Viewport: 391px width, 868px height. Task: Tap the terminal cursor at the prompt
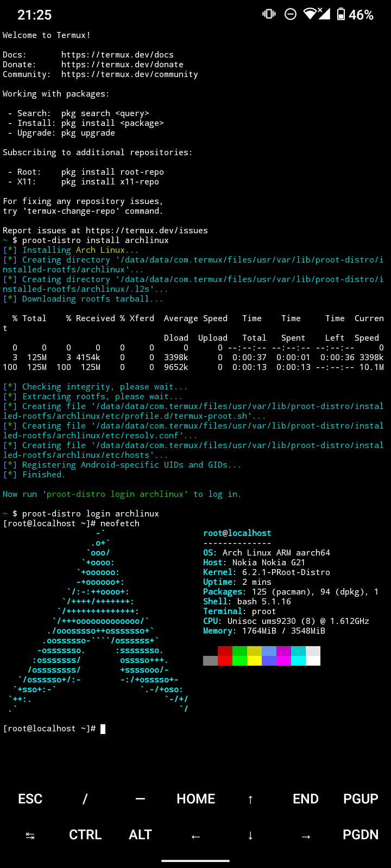103,729
